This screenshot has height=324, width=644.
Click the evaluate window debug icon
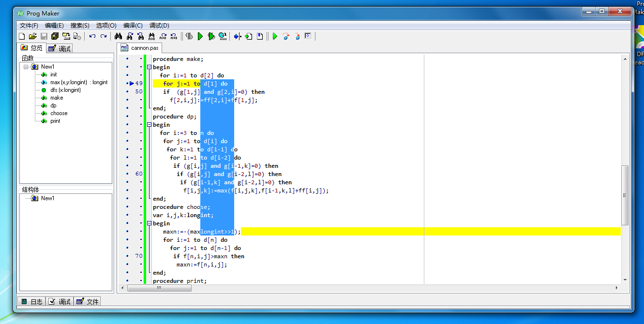coord(308,36)
